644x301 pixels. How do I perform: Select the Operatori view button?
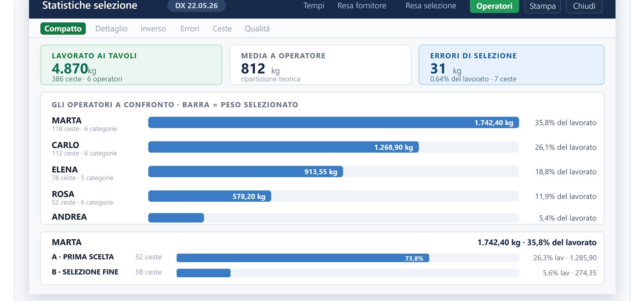[494, 6]
